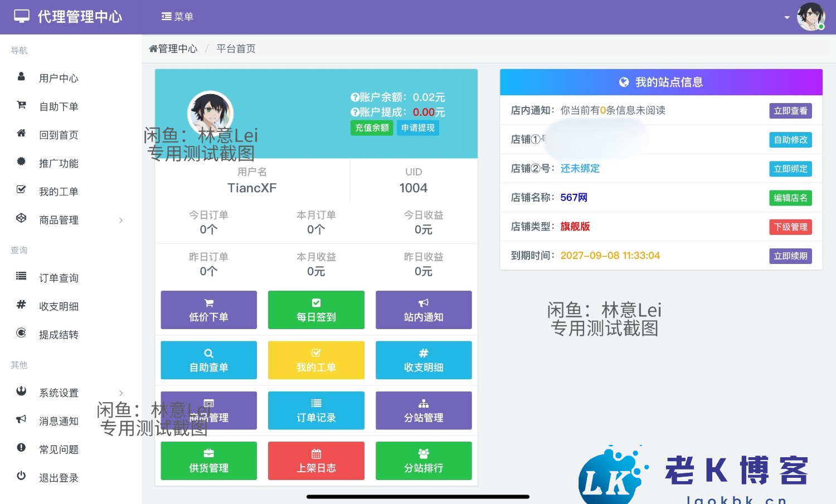The width and height of the screenshot is (836, 504).
Task: Click the list icon beside 订单查询
Action: click(x=21, y=276)
